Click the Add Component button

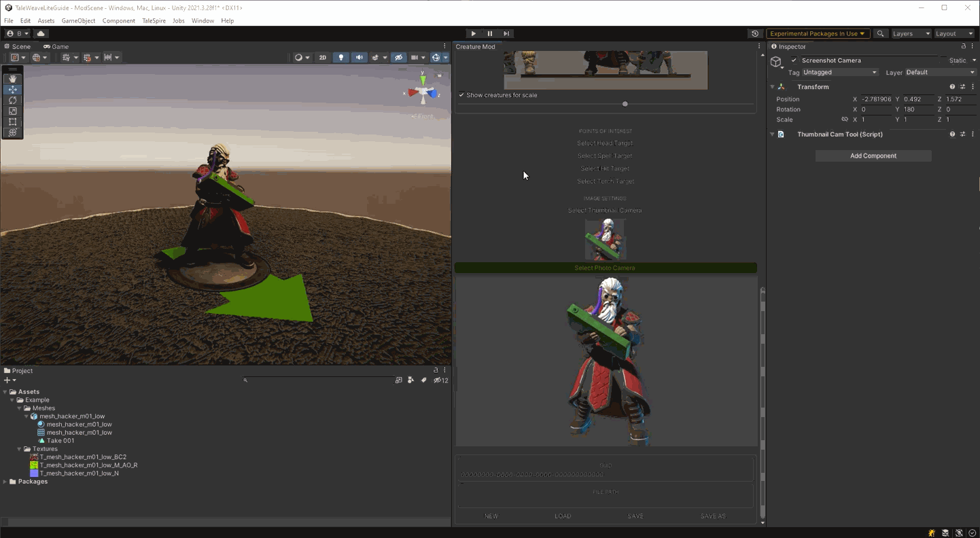coord(873,156)
